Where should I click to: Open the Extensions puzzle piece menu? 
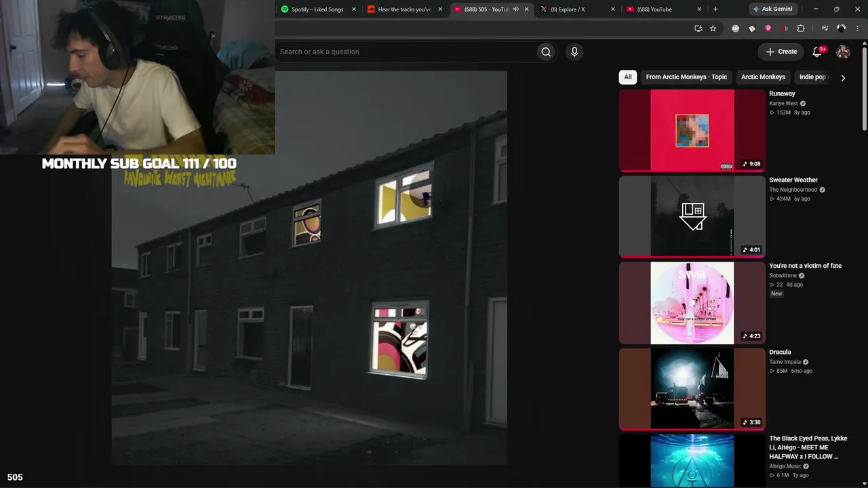click(801, 28)
